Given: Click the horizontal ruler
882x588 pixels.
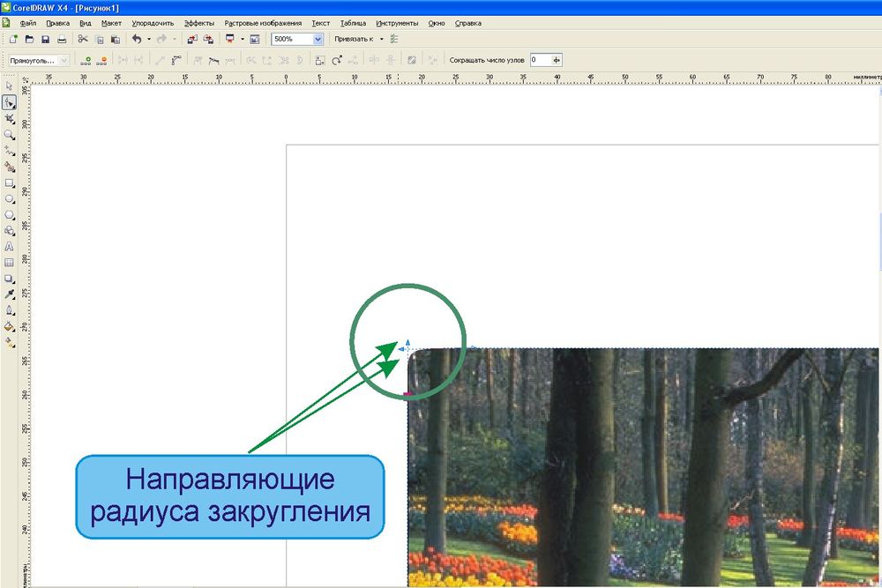Looking at the screenshot, I should coord(456,78).
